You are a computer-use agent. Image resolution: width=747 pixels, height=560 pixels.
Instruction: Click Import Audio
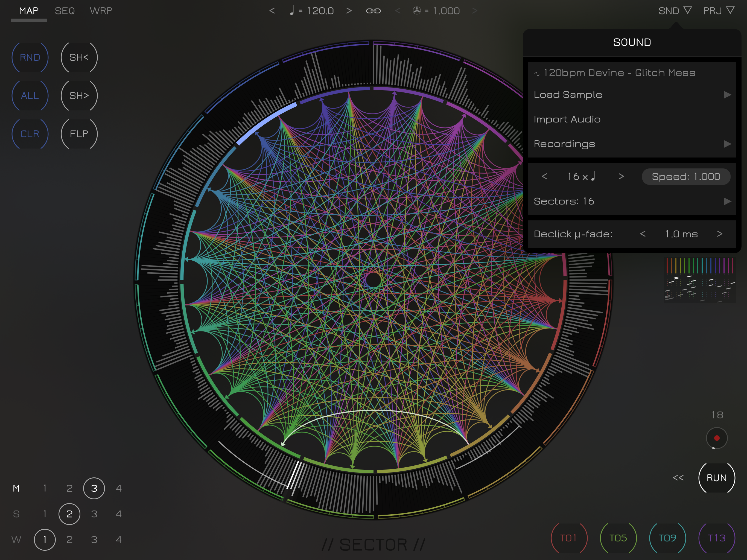(567, 119)
